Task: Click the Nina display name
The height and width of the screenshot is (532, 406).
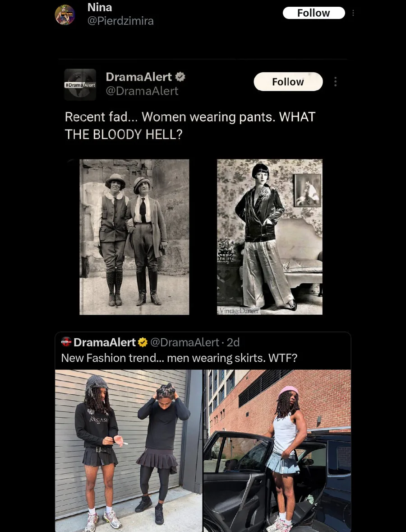Action: (x=100, y=7)
